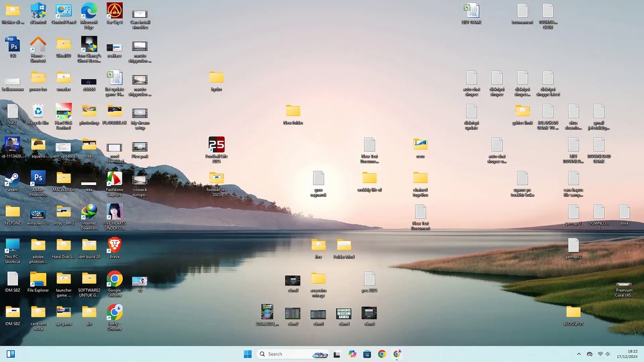Select the dControl desktop icon

pos(38,14)
